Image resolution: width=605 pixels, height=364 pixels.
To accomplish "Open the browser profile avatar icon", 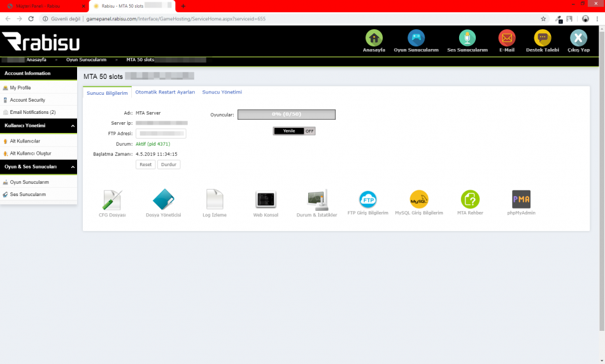I will [x=585, y=18].
